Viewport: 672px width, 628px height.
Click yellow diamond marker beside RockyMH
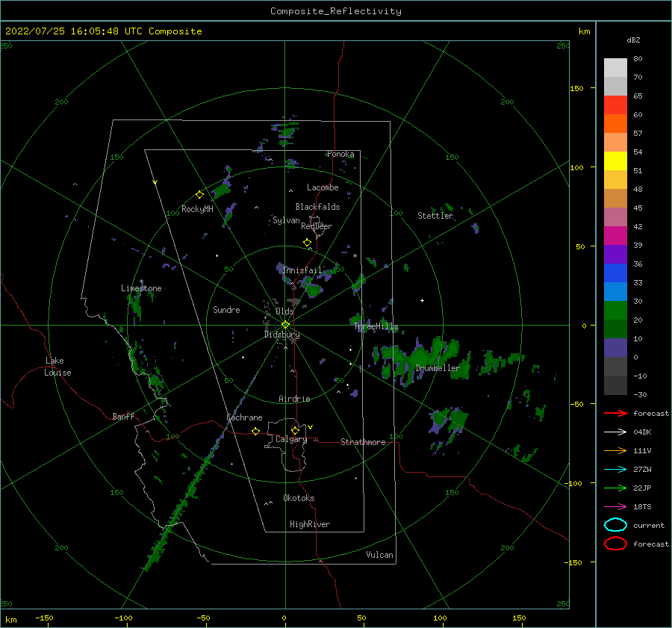coord(199,195)
